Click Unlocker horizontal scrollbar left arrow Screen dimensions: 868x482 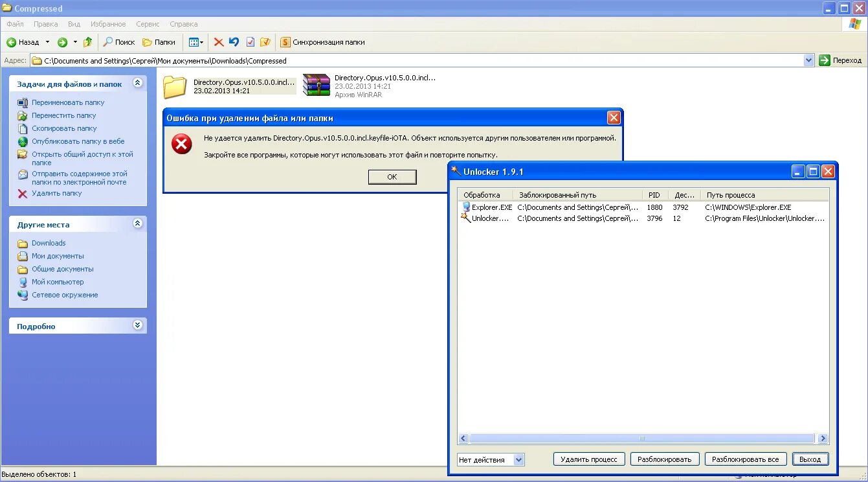tap(463, 439)
